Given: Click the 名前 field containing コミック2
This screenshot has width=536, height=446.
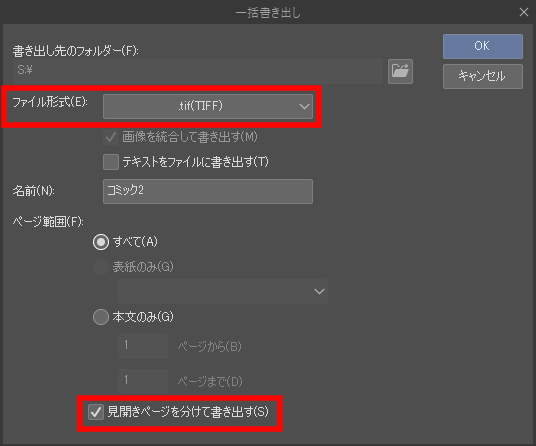Looking at the screenshot, I should click(208, 191).
